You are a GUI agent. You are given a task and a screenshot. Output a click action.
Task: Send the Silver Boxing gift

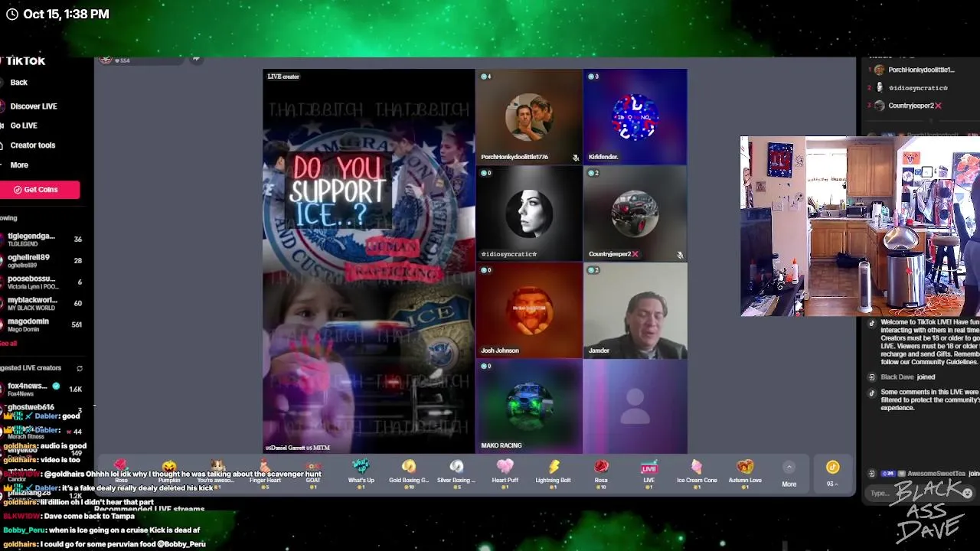[x=456, y=473]
